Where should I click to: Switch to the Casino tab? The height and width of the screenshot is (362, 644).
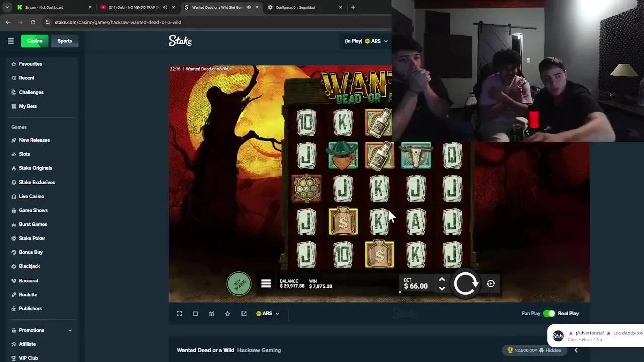35,41
